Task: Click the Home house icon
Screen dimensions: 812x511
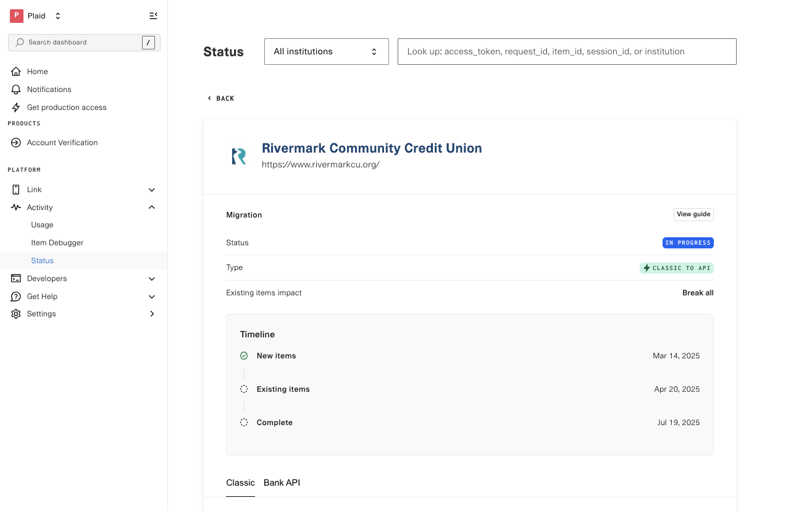Action: click(16, 72)
